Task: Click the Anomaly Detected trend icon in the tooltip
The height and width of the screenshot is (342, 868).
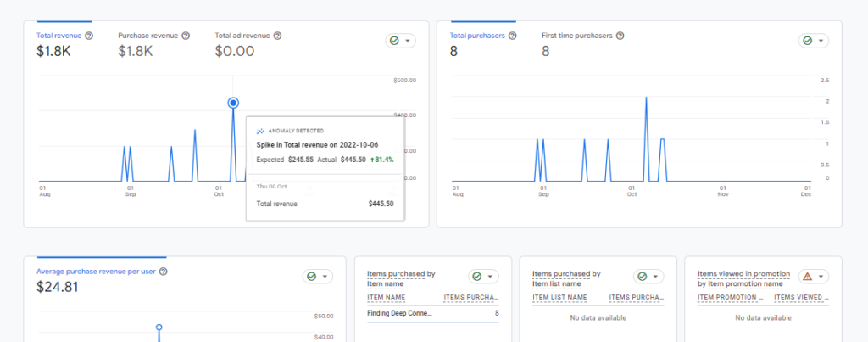Action: click(x=260, y=132)
